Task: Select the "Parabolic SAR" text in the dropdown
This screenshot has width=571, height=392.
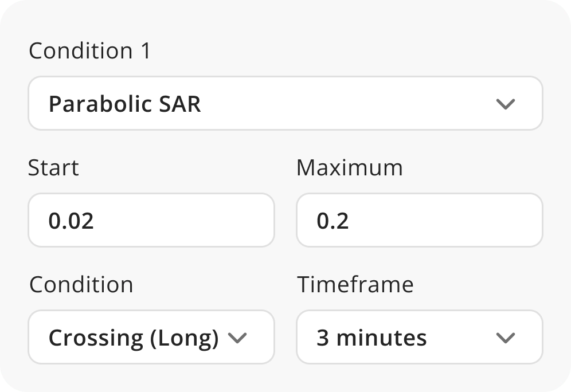Action: point(125,104)
